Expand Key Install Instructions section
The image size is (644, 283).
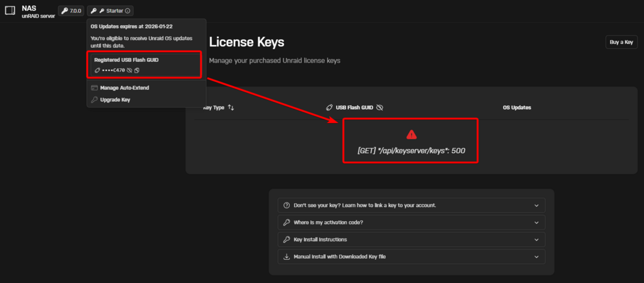pyautogui.click(x=412, y=239)
